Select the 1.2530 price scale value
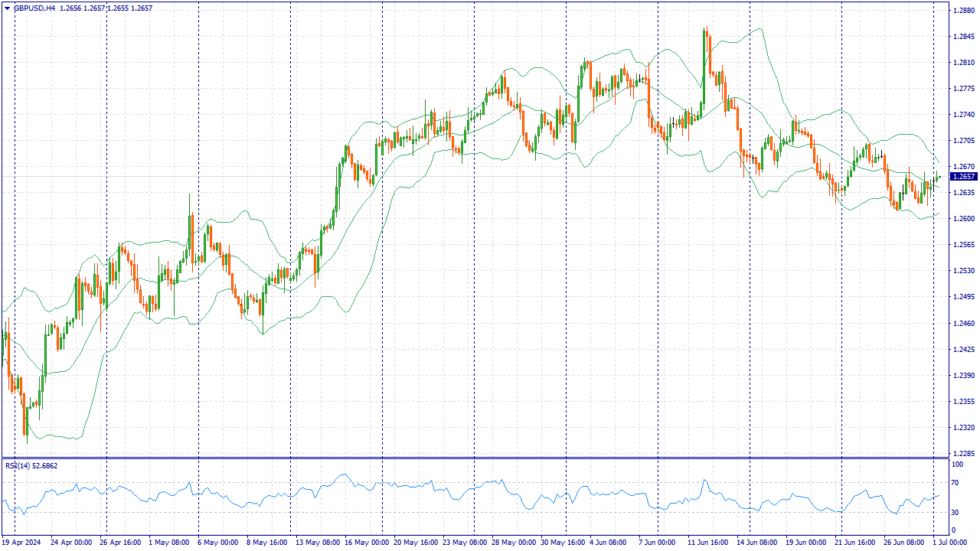The image size is (980, 551). coord(963,271)
